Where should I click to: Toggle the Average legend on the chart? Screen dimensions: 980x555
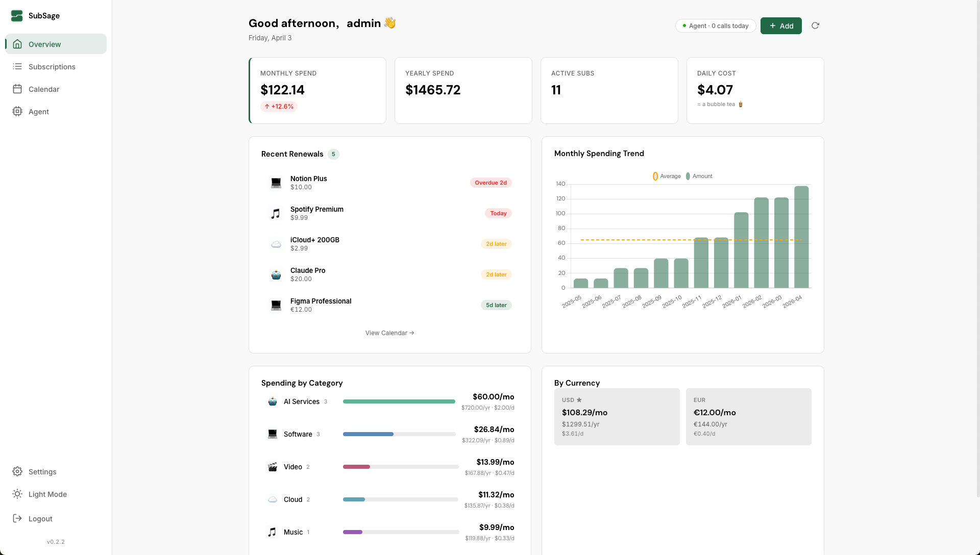pyautogui.click(x=666, y=176)
